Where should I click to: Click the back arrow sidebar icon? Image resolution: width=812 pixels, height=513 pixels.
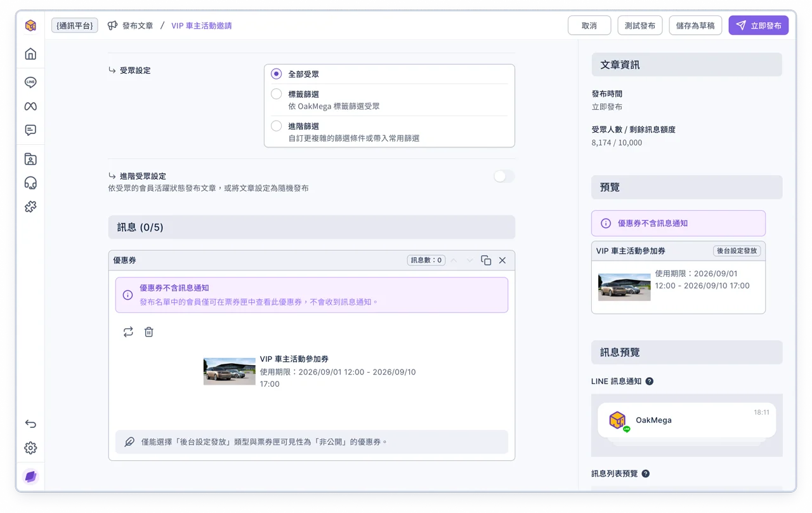tap(30, 423)
